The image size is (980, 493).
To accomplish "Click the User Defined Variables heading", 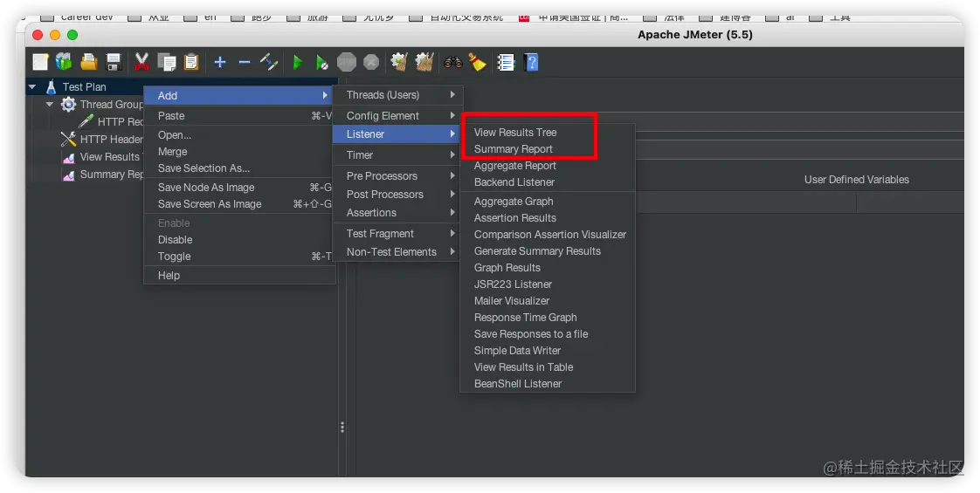I will pos(856,180).
